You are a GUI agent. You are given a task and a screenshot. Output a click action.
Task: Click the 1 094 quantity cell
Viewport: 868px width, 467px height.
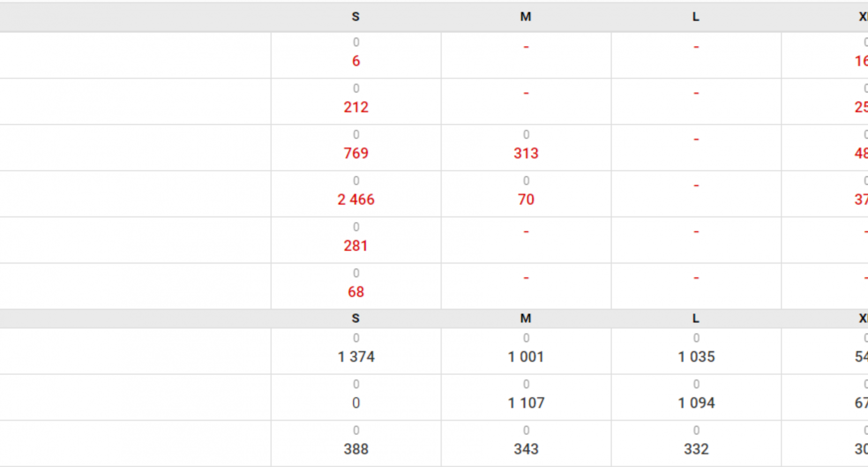tap(696, 403)
